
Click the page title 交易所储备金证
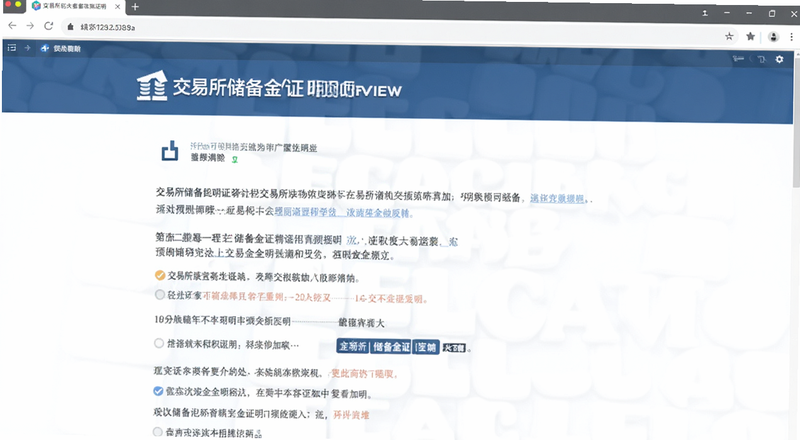coord(238,88)
